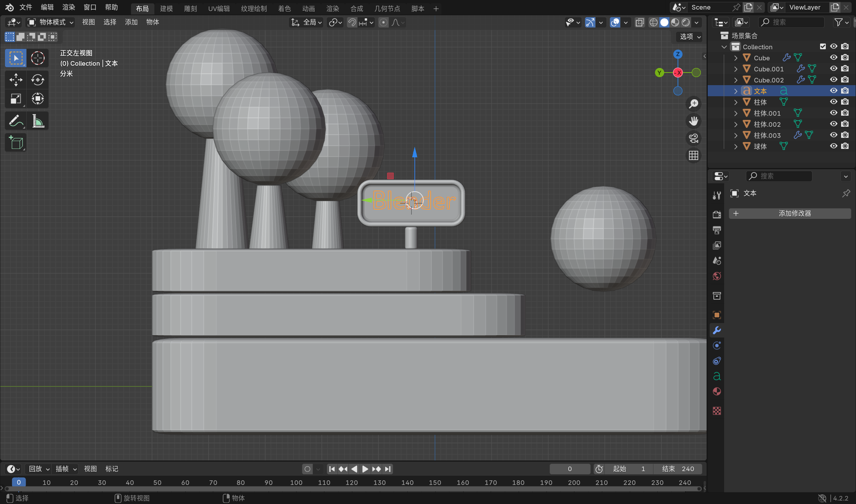
Task: Open the 物体模式 mode dropdown
Action: 50,22
